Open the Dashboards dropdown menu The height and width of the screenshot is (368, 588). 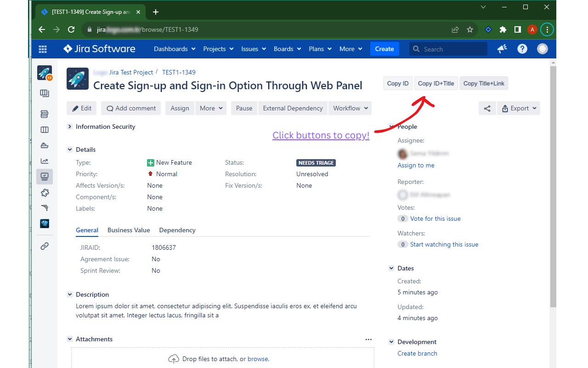pyautogui.click(x=175, y=49)
